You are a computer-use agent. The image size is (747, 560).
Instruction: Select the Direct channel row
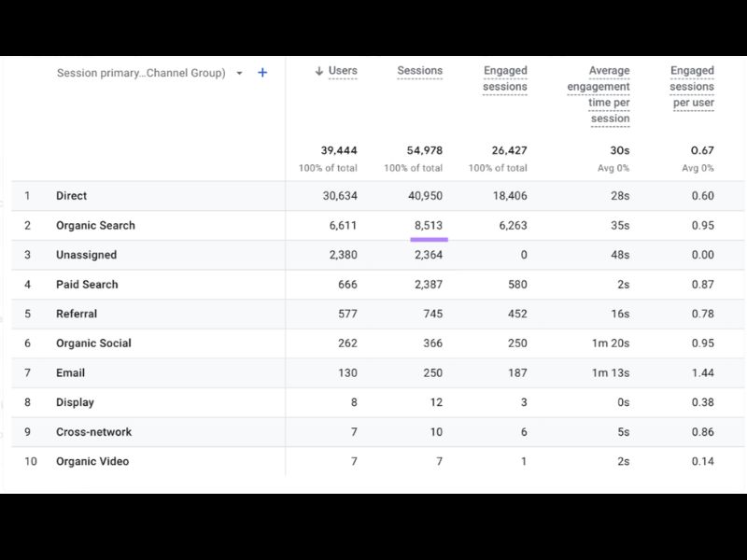tap(377, 196)
